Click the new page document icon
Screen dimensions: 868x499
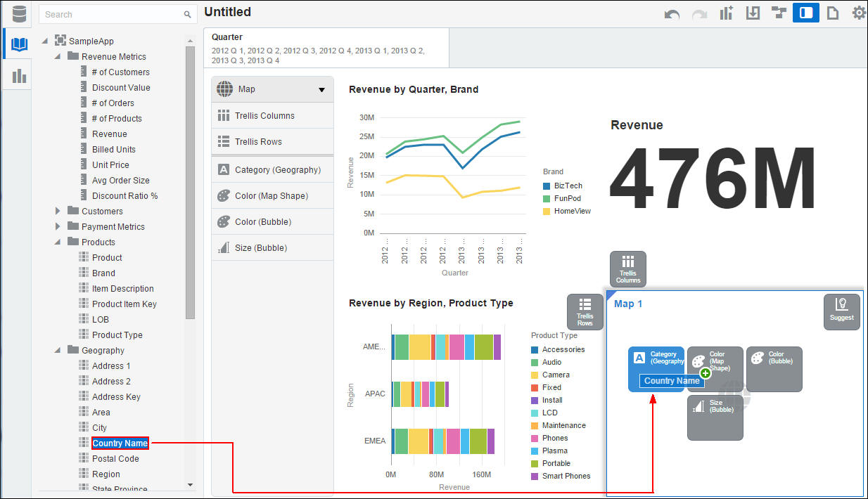pos(833,13)
